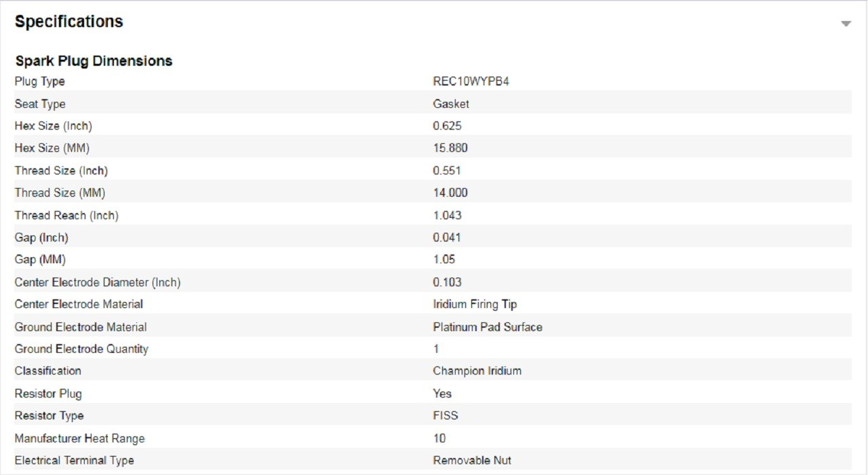Click the Gasket seat type value
The image size is (868, 475).
pyautogui.click(x=451, y=104)
